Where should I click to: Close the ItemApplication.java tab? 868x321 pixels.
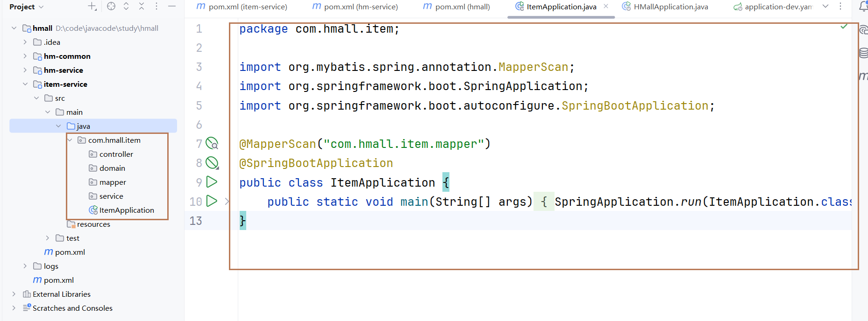tap(606, 7)
